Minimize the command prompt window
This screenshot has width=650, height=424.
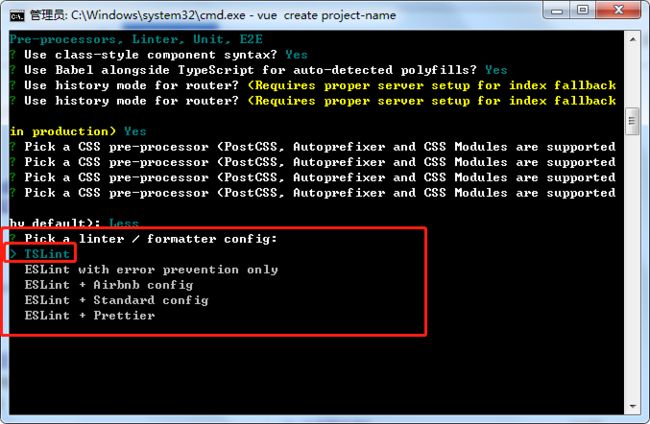556,10
